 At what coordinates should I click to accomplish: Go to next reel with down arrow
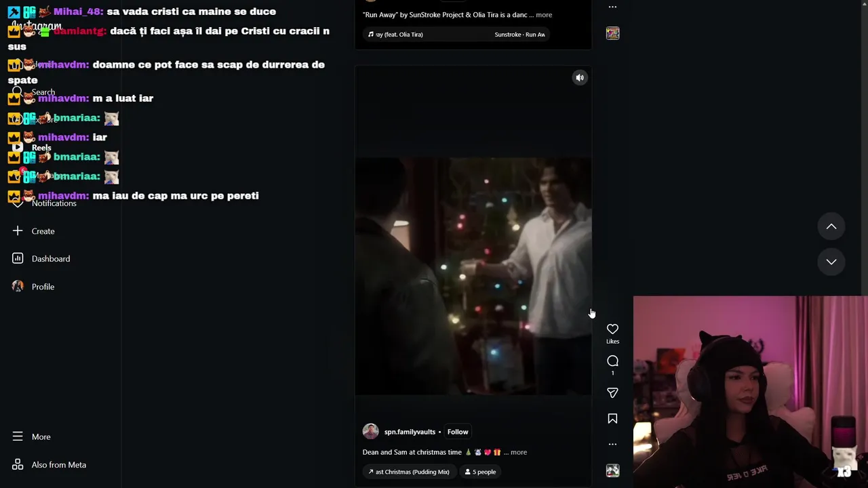(x=831, y=262)
